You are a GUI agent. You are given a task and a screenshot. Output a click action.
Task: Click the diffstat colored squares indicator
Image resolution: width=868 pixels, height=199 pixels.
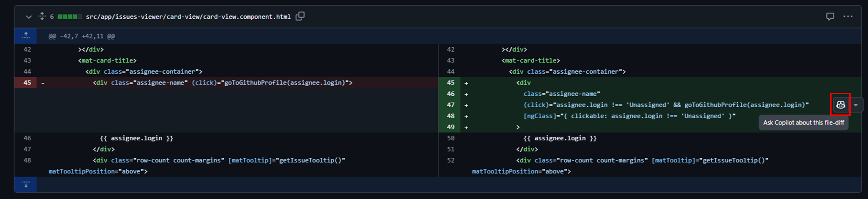click(69, 17)
